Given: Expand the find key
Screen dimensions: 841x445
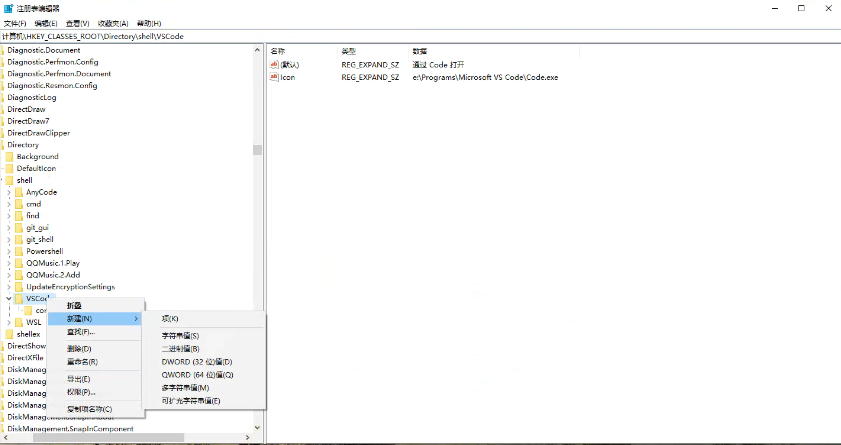Looking at the screenshot, I should click(9, 216).
